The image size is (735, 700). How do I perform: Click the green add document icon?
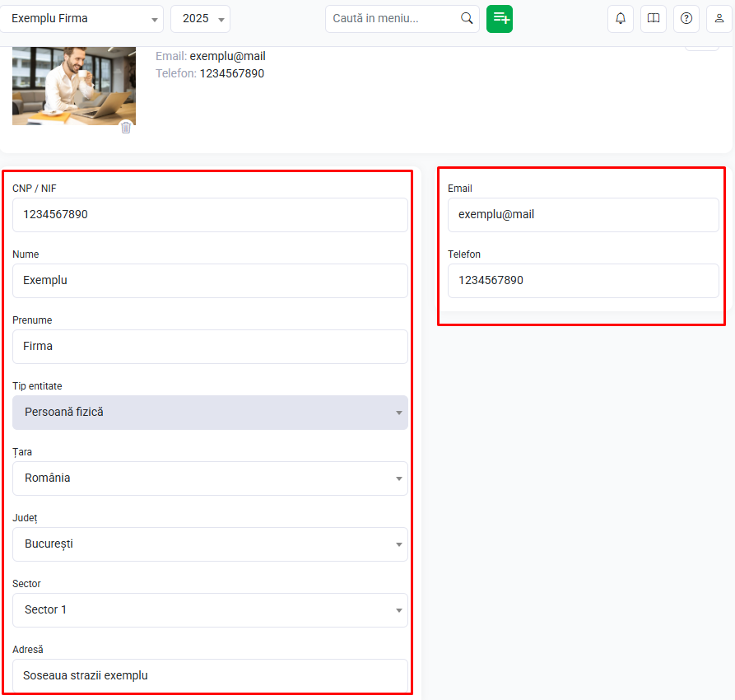(x=500, y=19)
